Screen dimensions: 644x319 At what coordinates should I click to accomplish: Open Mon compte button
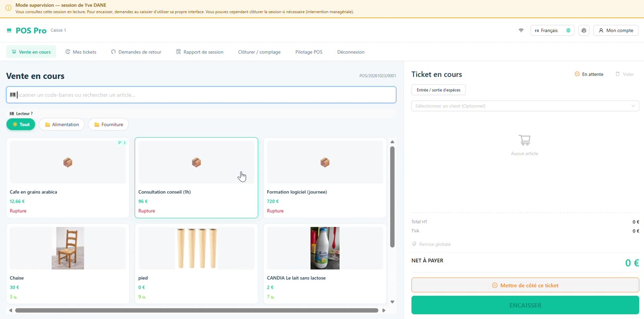tap(616, 31)
